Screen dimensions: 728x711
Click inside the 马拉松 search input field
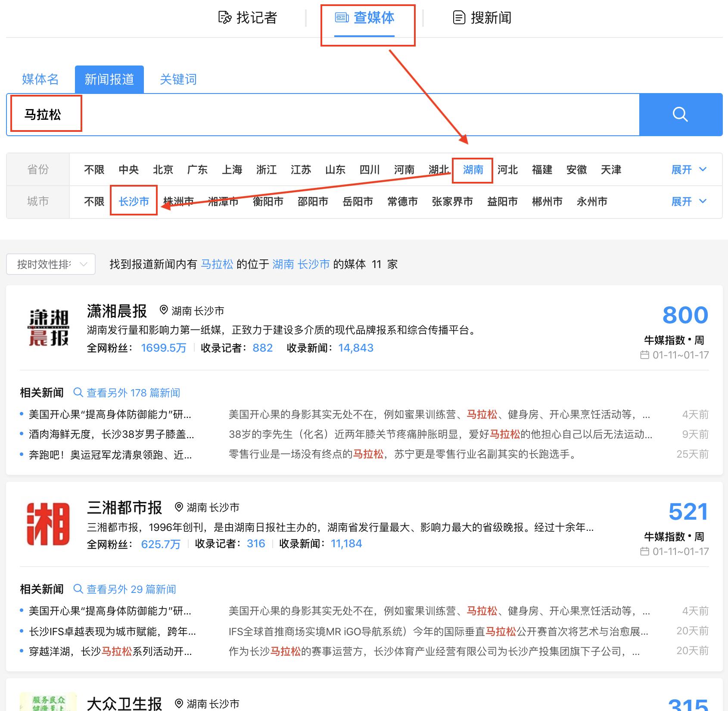click(172, 114)
